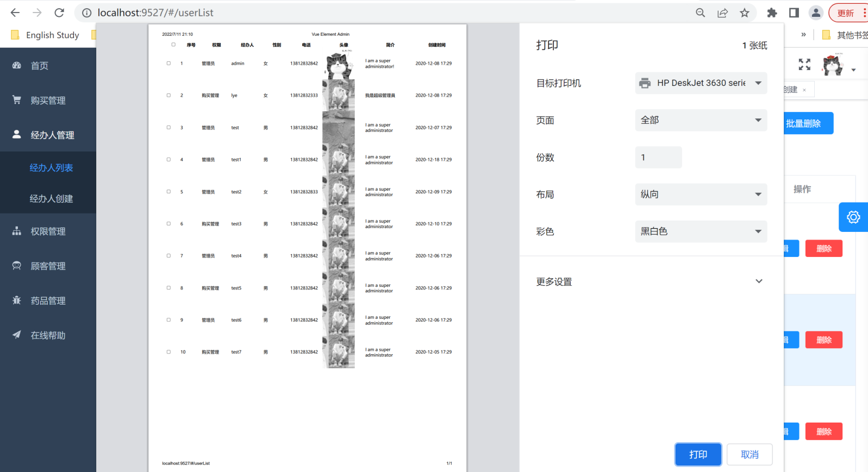Click the 首页 dashboard icon
Viewport: 868px width, 472px height.
point(17,65)
